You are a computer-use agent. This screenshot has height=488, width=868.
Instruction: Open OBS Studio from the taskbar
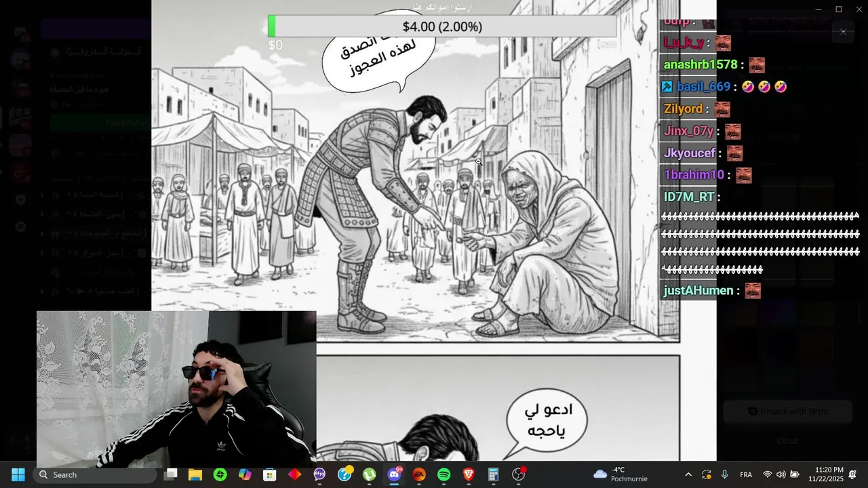point(519,474)
